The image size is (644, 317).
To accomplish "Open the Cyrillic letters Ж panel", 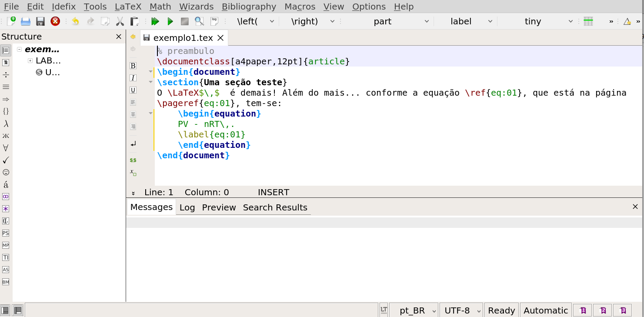I will 6,136.
